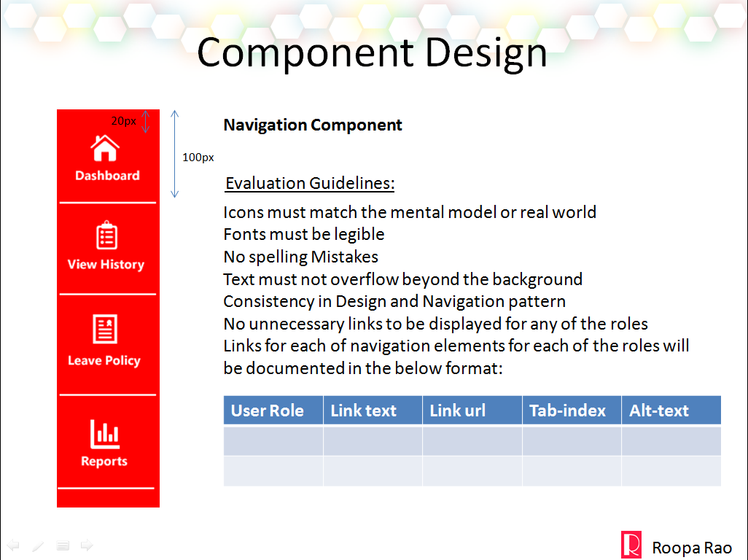Image resolution: width=748 pixels, height=560 pixels.
Task: Click the Link text column header
Action: click(373, 411)
